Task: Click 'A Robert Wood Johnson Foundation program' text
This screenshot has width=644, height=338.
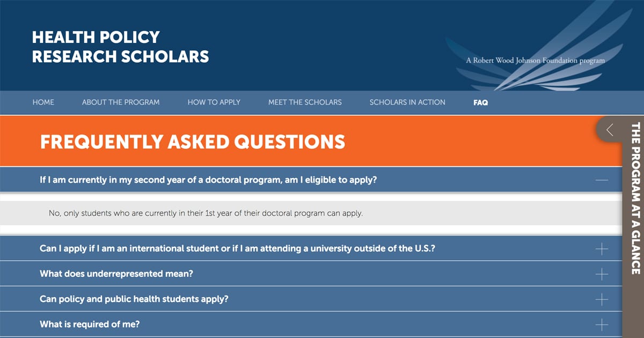Action: point(535,61)
